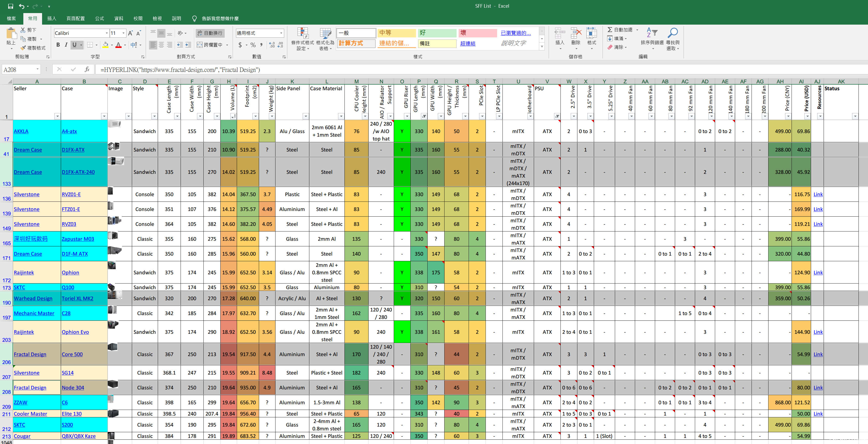Image resolution: width=868 pixels, height=444 pixels.
Task: Click the increase indent icon
Action: click(x=188, y=45)
